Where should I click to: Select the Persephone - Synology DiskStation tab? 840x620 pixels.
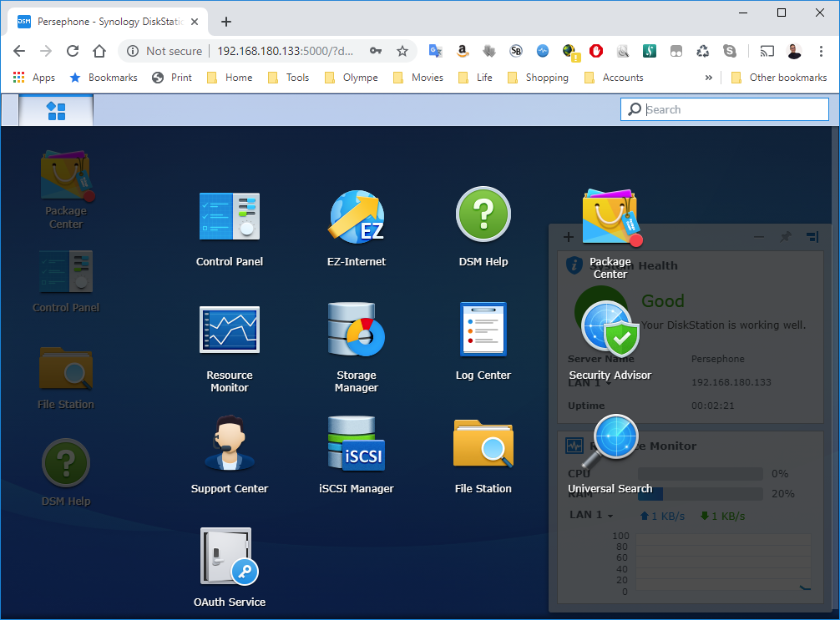(108, 22)
